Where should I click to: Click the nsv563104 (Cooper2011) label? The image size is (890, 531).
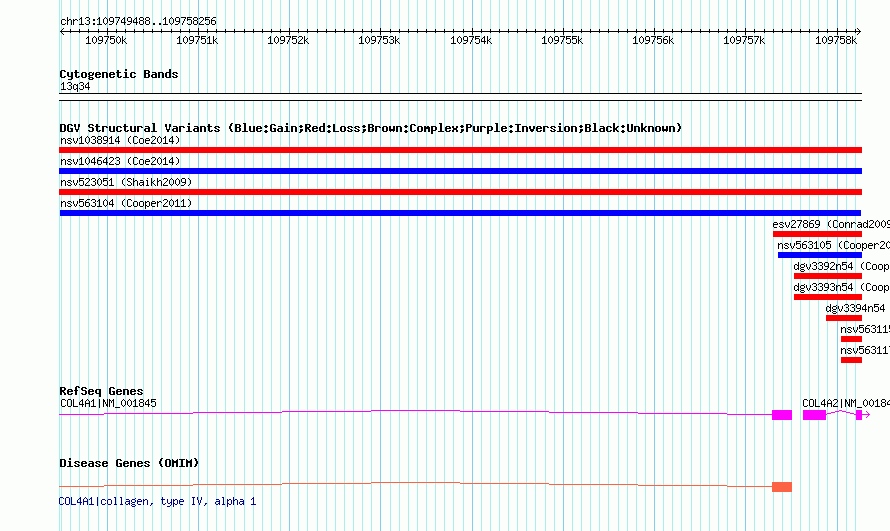coord(126,203)
